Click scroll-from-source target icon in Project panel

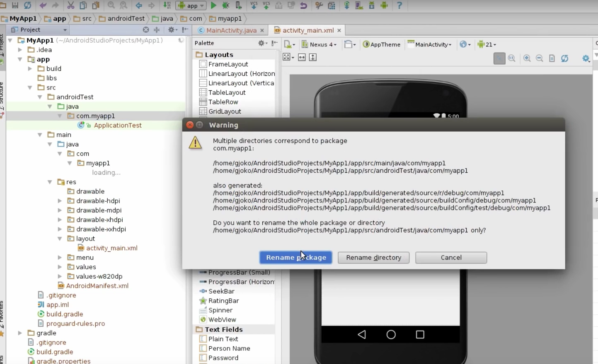(x=146, y=30)
